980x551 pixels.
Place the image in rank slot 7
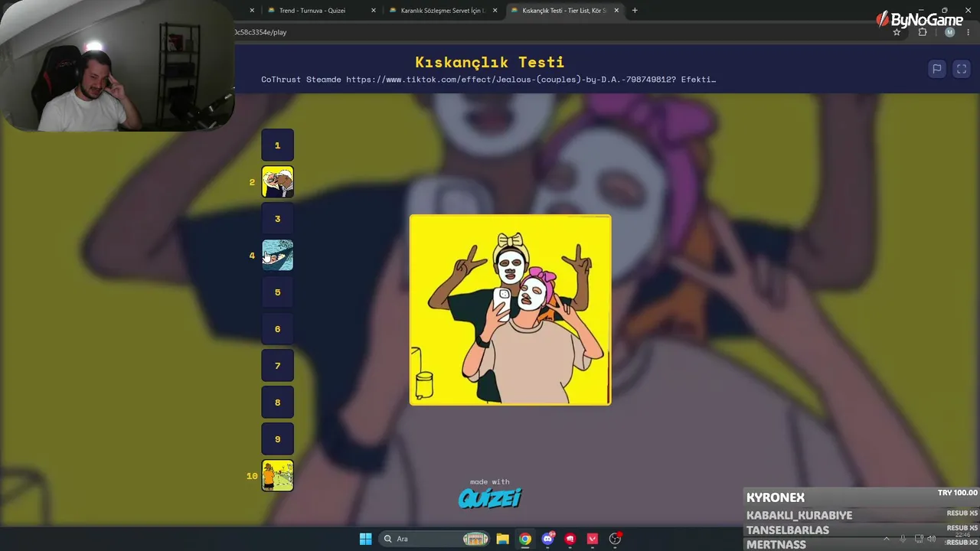(277, 366)
